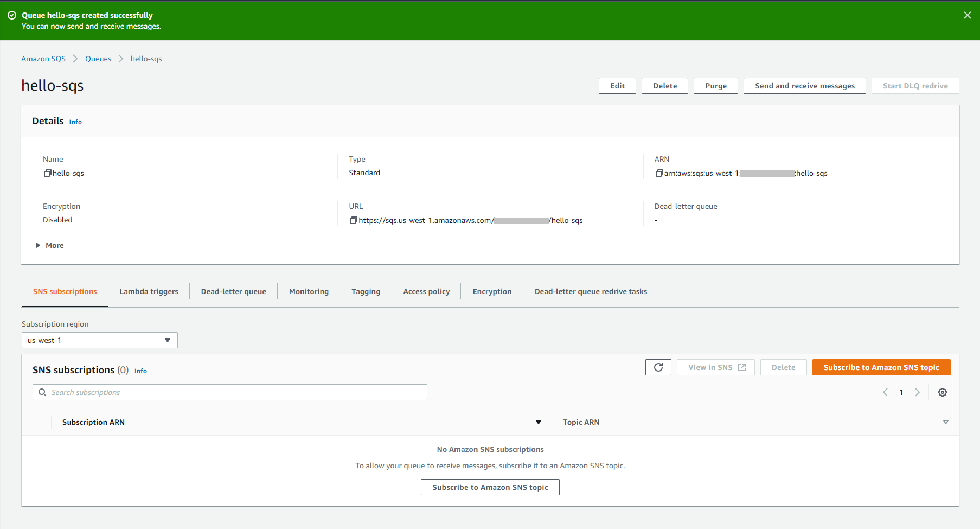Copy the queue ARN
Image resolution: width=980 pixels, height=529 pixels.
point(659,173)
